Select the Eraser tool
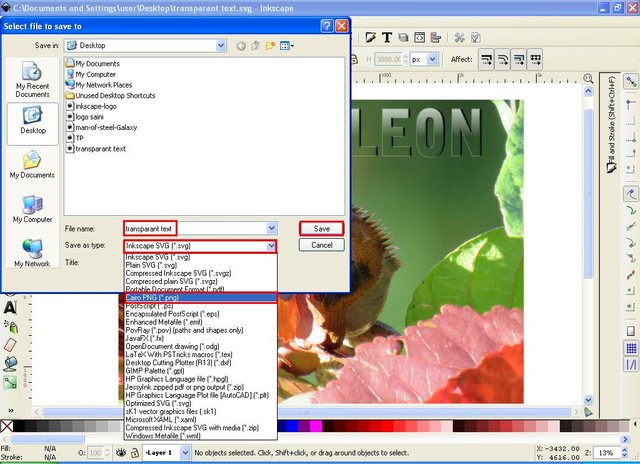 (10, 345)
